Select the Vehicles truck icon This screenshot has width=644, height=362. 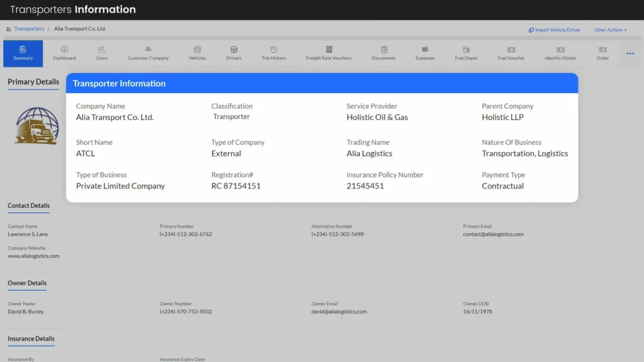pyautogui.click(x=197, y=50)
